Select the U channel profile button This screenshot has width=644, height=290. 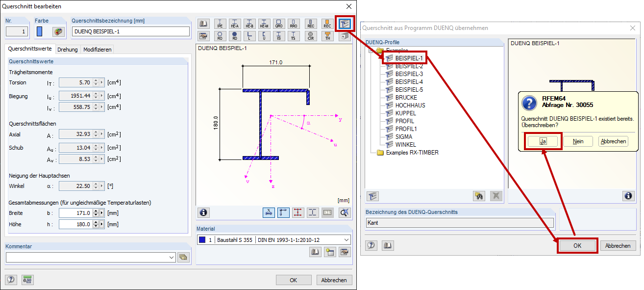coord(265,36)
